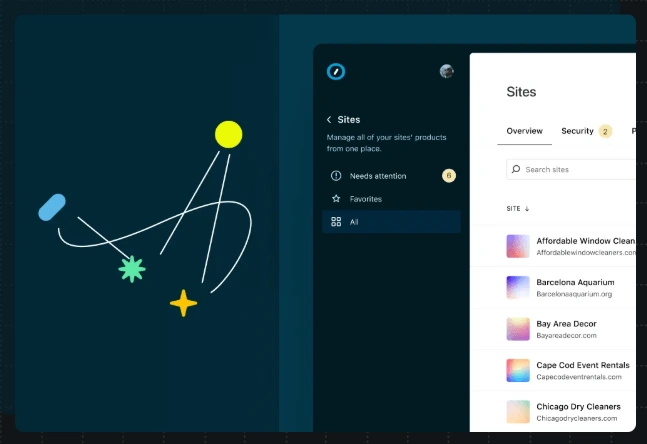Viewport: 647px width, 444px height.
Task: Click Barcelona Aquarium site thumbnail
Action: pyautogui.click(x=518, y=288)
